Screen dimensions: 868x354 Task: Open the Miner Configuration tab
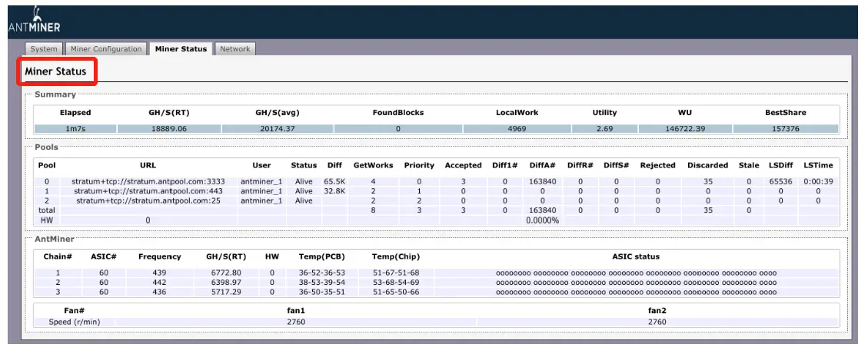pos(106,49)
